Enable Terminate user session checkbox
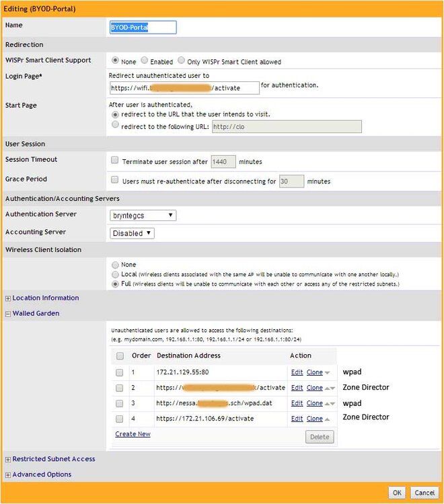This screenshot has width=444, height=504. click(x=114, y=160)
